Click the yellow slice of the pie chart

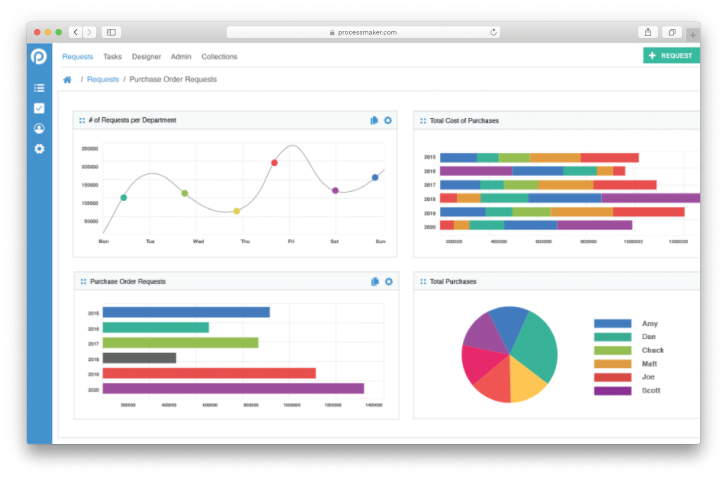525,381
